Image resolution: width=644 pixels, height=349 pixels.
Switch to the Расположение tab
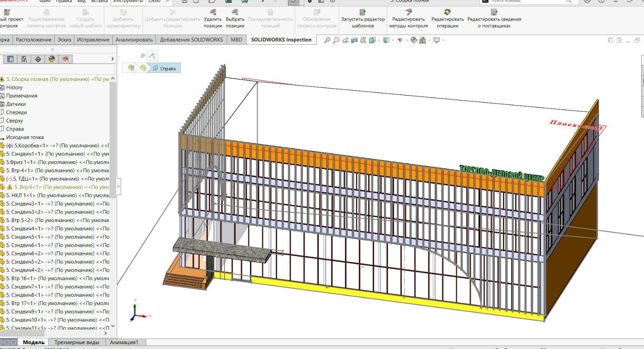pyautogui.click(x=33, y=39)
